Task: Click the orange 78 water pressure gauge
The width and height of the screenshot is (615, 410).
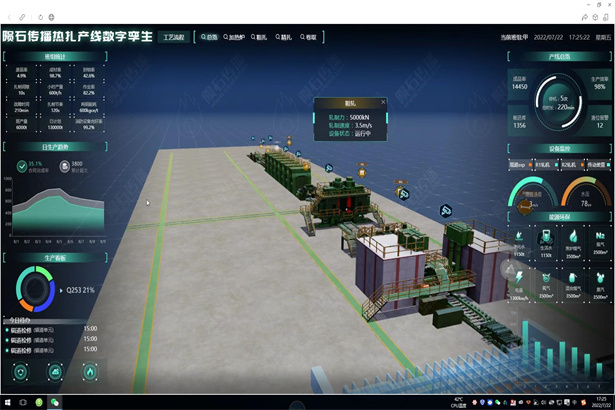Action: [586, 192]
